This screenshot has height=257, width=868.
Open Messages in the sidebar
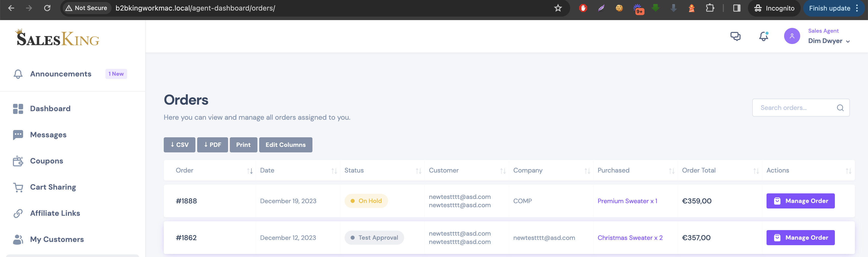click(x=40, y=135)
